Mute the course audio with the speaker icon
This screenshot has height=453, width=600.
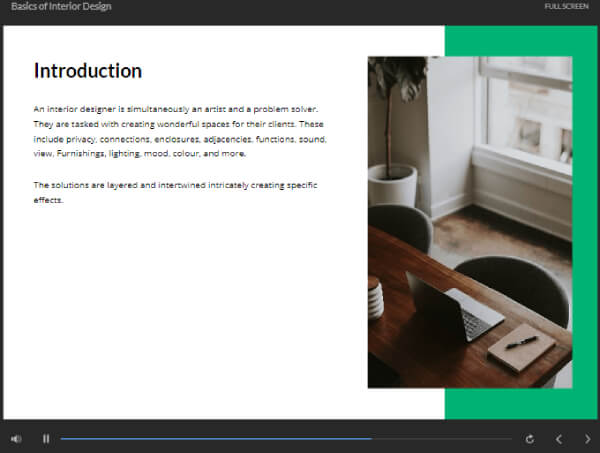(16, 438)
